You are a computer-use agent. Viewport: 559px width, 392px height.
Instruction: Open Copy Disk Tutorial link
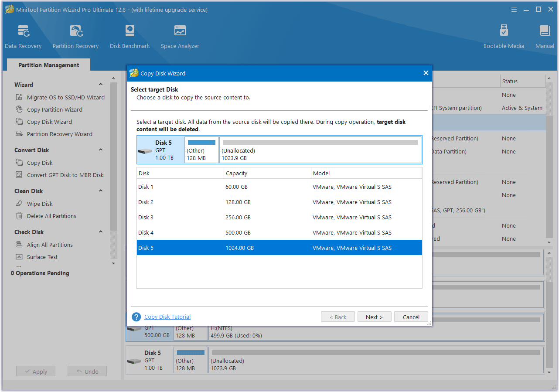[x=167, y=317]
